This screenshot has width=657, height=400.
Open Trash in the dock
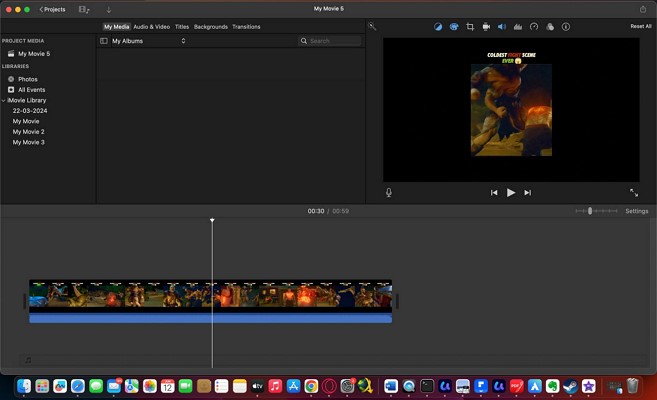pyautogui.click(x=633, y=386)
